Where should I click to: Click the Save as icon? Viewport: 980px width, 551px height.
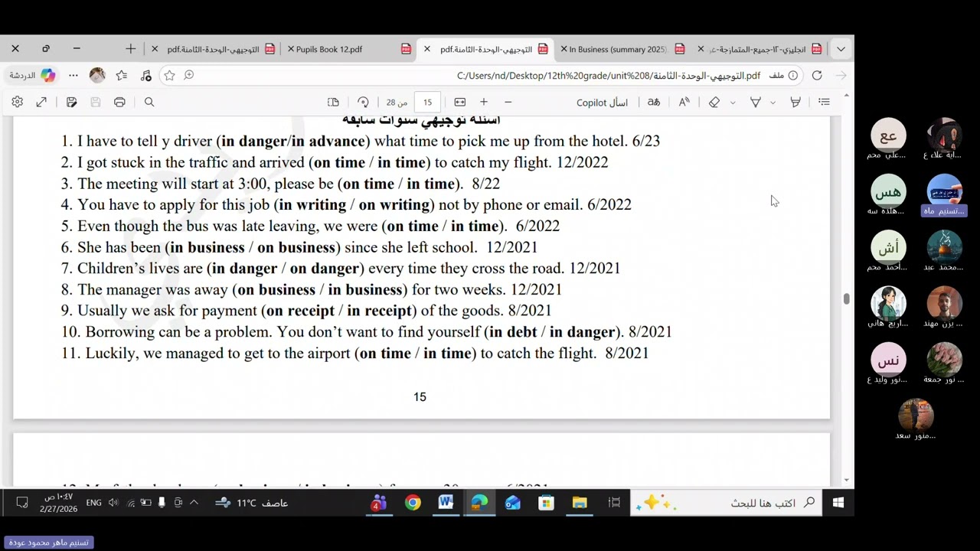pyautogui.click(x=71, y=102)
